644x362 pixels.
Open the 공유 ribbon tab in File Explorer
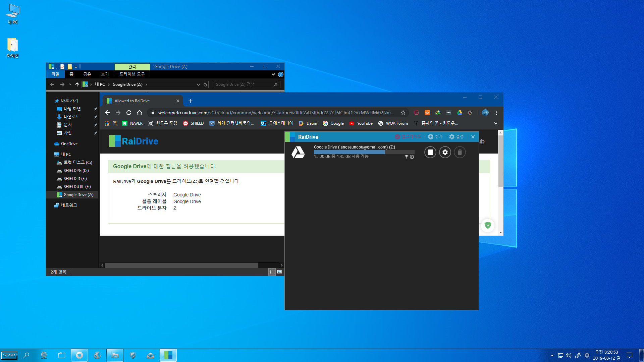tap(87, 74)
